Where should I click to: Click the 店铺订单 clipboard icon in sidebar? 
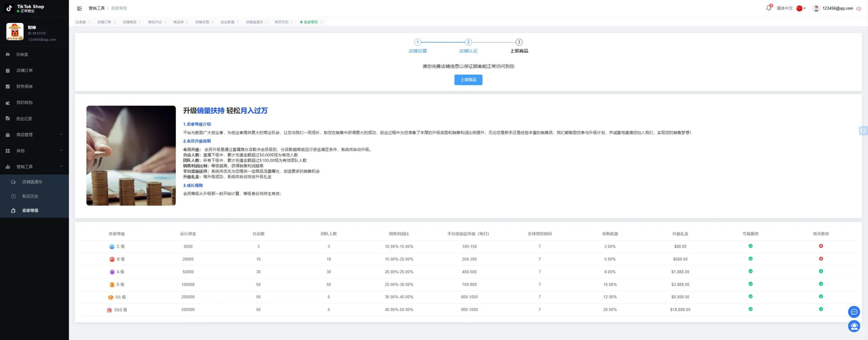[x=8, y=71]
